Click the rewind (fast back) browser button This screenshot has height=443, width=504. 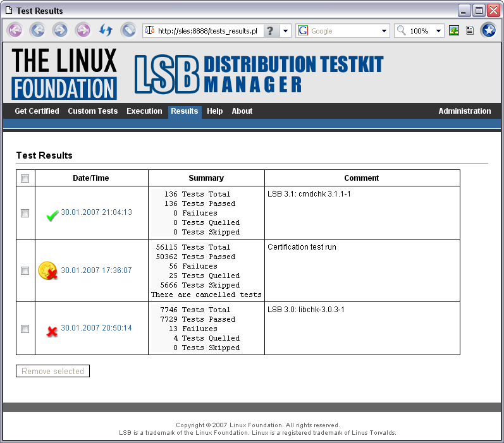[x=15, y=30]
